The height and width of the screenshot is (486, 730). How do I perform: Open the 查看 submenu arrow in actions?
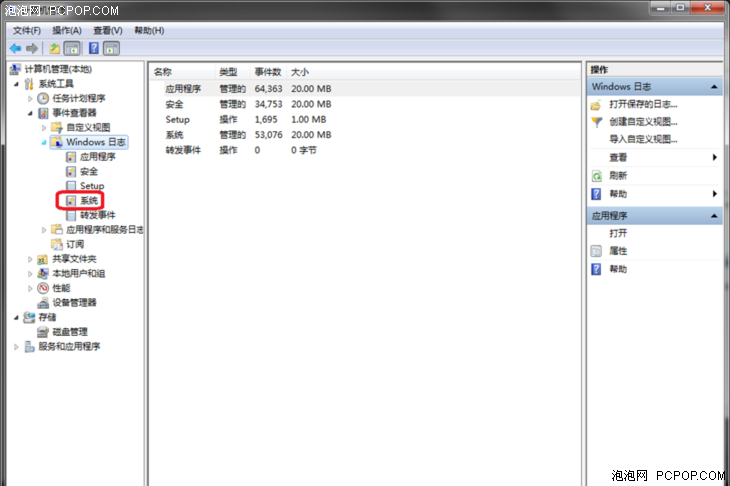pos(715,157)
